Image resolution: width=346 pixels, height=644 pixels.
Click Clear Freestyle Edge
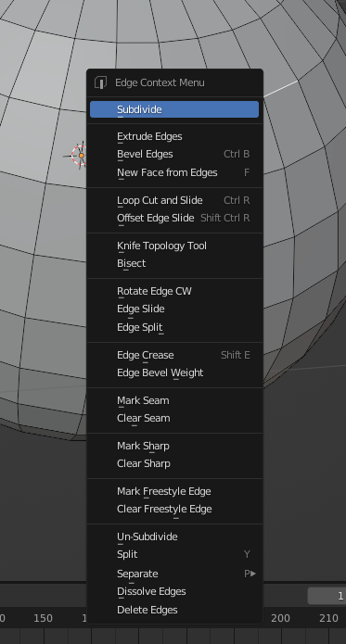tap(174, 510)
